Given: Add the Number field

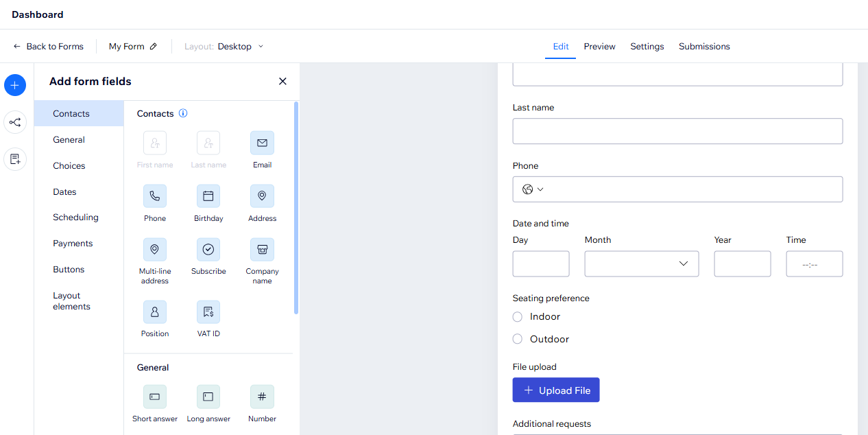Looking at the screenshot, I should click(262, 397).
